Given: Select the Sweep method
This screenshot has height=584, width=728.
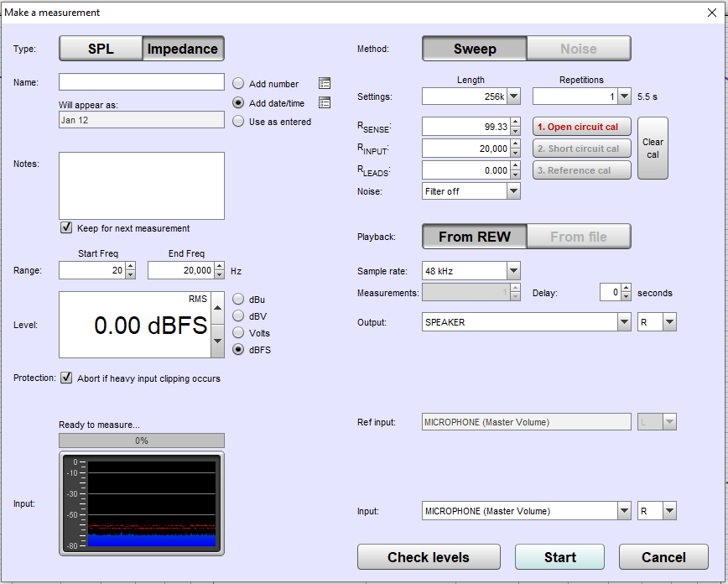Looking at the screenshot, I should pyautogui.click(x=475, y=49).
